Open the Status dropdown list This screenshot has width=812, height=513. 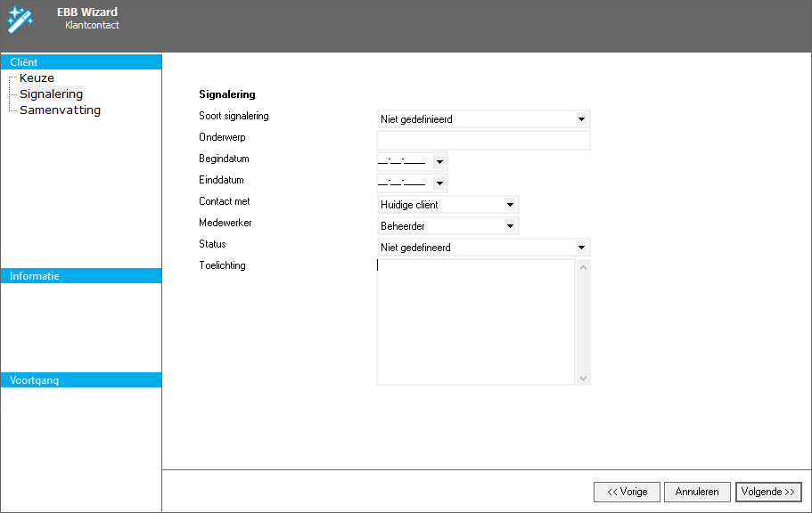(x=581, y=248)
